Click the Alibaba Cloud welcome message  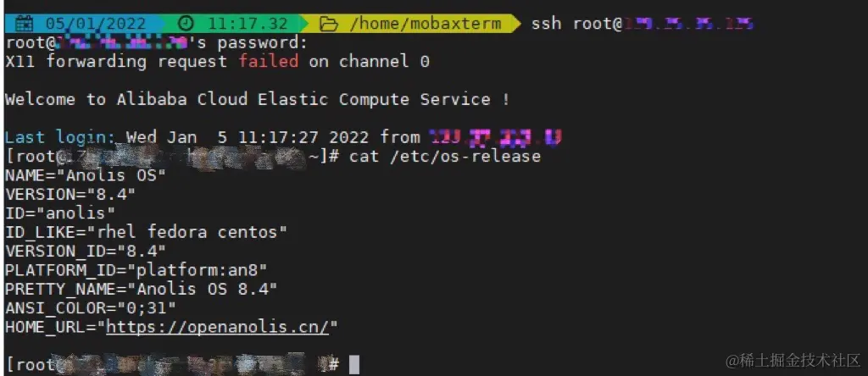tap(258, 99)
